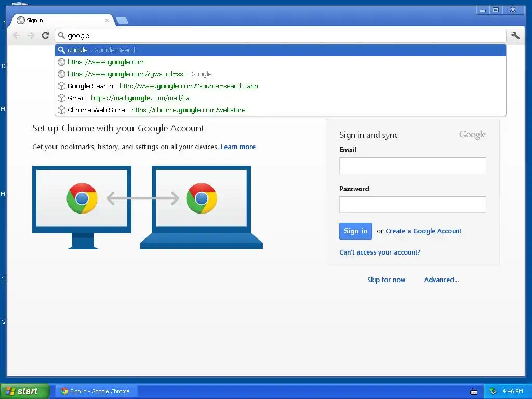
Task: Click the desktop monitor Chrome logo illustration
Action: 82,198
